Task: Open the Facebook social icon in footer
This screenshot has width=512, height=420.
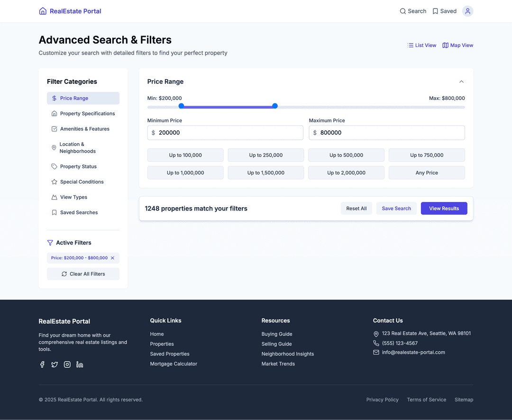Action: click(42, 365)
